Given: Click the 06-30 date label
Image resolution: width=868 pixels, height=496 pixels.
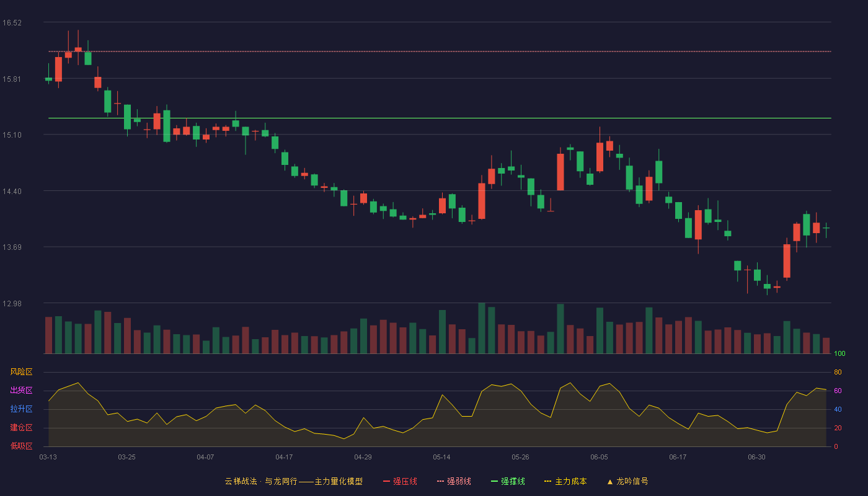Looking at the screenshot, I should (x=756, y=457).
